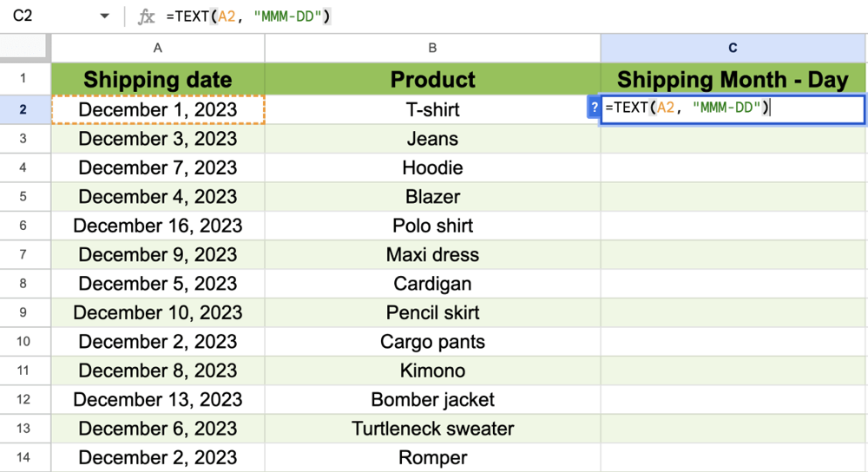The image size is (868, 472).
Task: Select column C header
Action: pos(733,49)
